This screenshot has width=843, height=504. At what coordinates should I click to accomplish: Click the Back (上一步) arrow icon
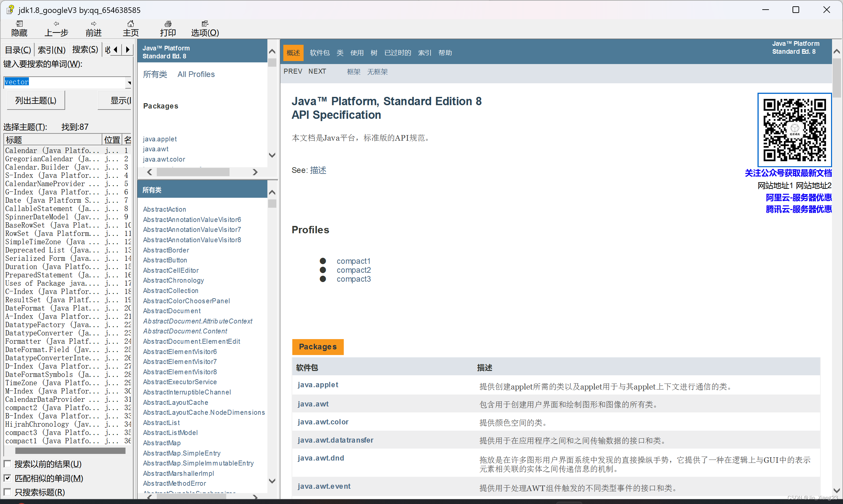(56, 24)
